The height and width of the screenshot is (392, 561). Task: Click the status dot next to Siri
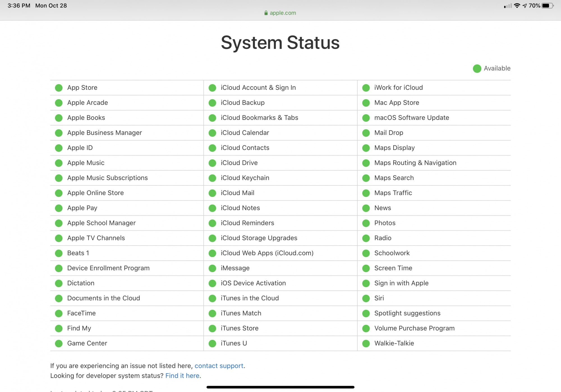pos(366,298)
